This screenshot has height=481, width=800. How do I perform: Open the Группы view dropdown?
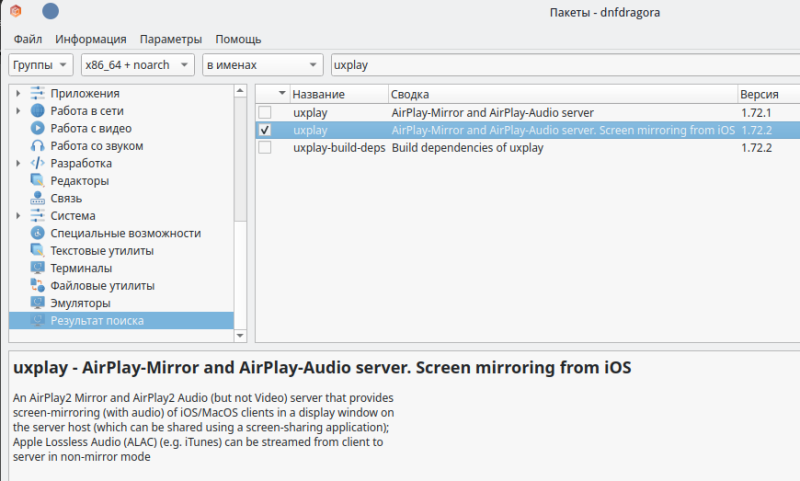pyautogui.click(x=41, y=65)
